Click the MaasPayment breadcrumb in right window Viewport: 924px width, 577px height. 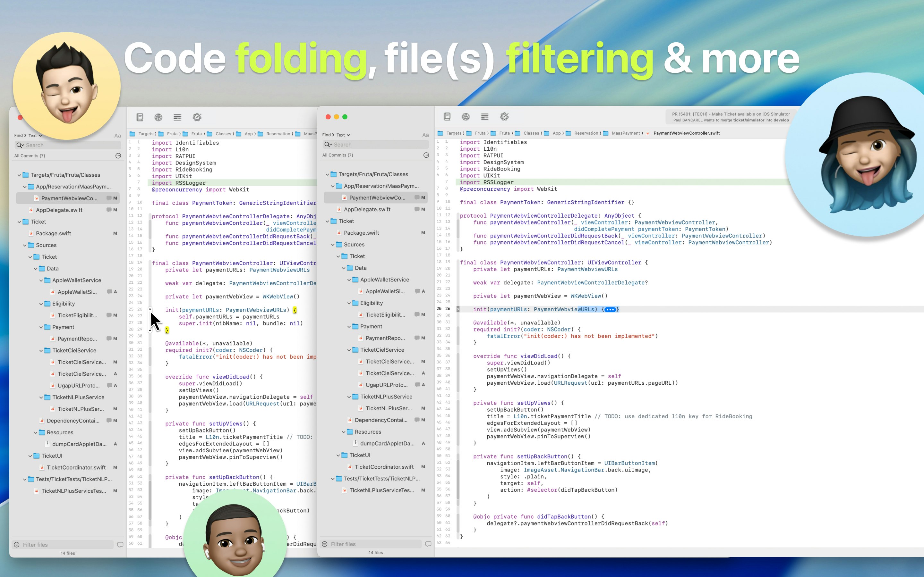pos(625,133)
